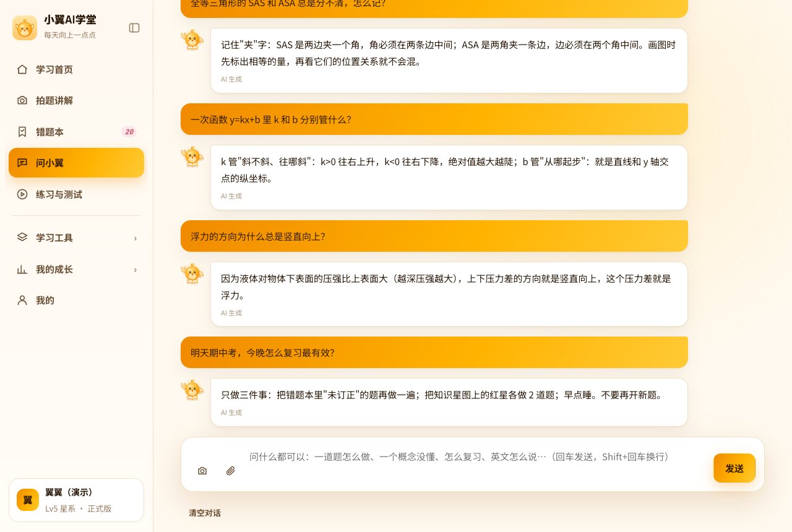Click the 翼 user avatar badge

[x=28, y=500]
